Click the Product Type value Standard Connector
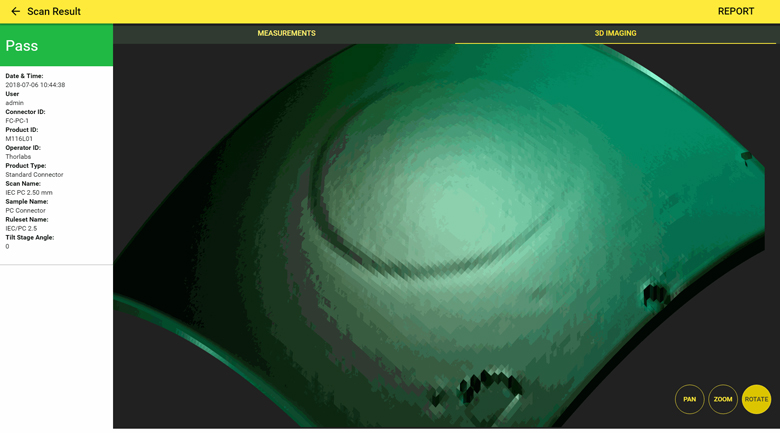Screen dimensions: 780x433 pos(34,175)
